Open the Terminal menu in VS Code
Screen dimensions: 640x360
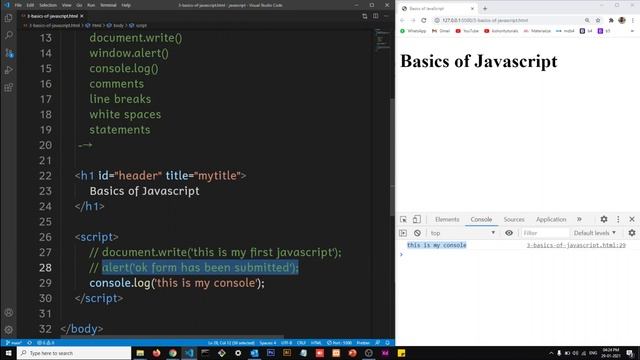pos(108,5)
